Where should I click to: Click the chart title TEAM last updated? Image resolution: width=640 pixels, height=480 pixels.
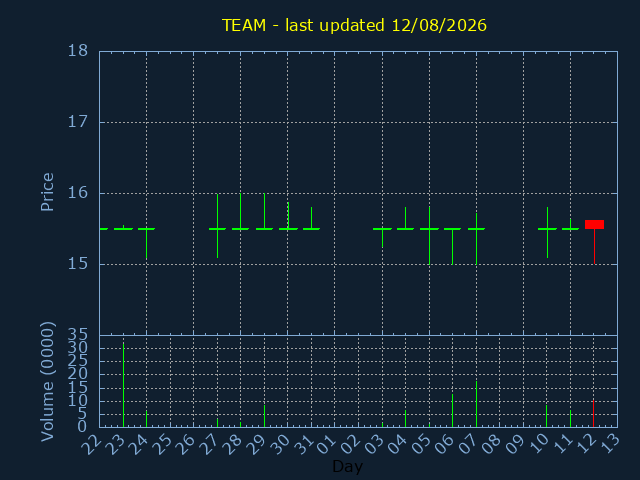coord(354,25)
